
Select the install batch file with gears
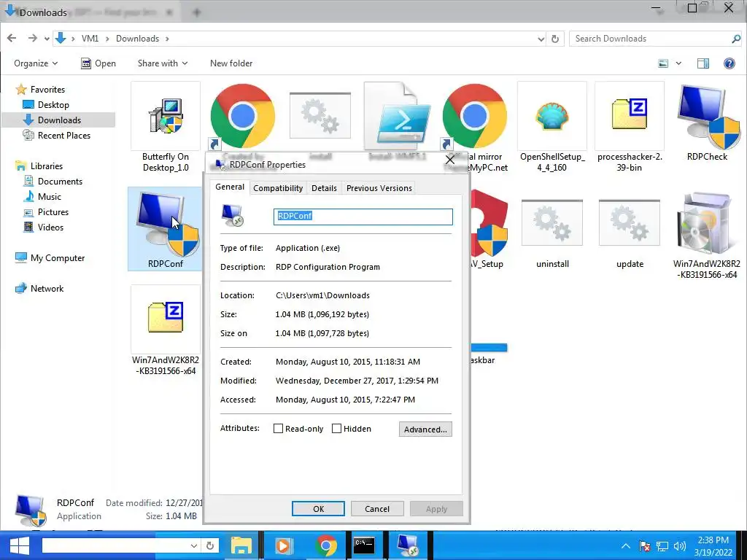pos(320,116)
